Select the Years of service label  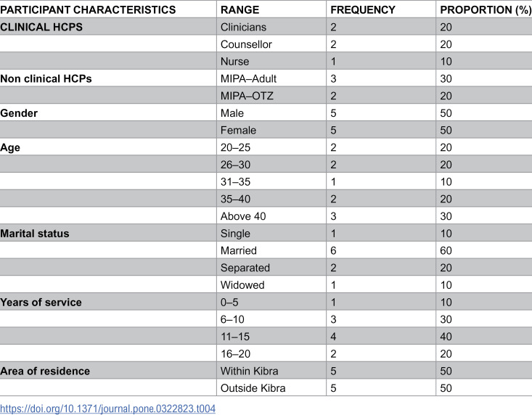(x=41, y=302)
